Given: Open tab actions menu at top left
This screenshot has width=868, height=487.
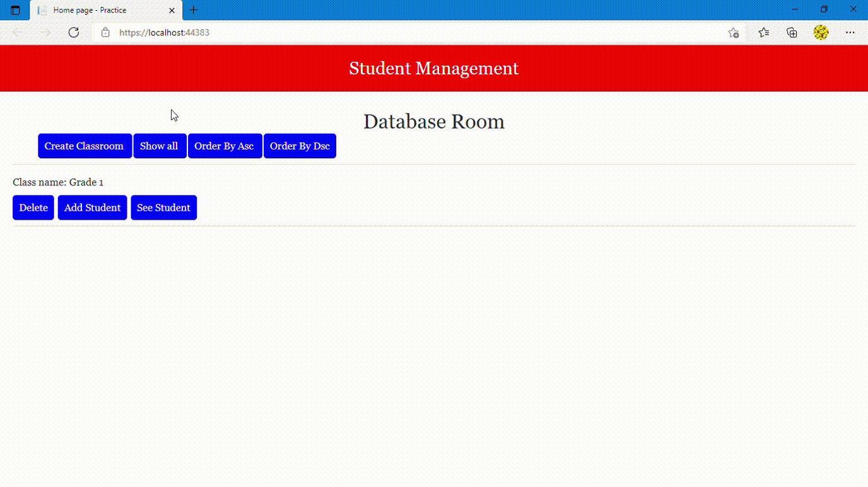Looking at the screenshot, I should (x=16, y=10).
